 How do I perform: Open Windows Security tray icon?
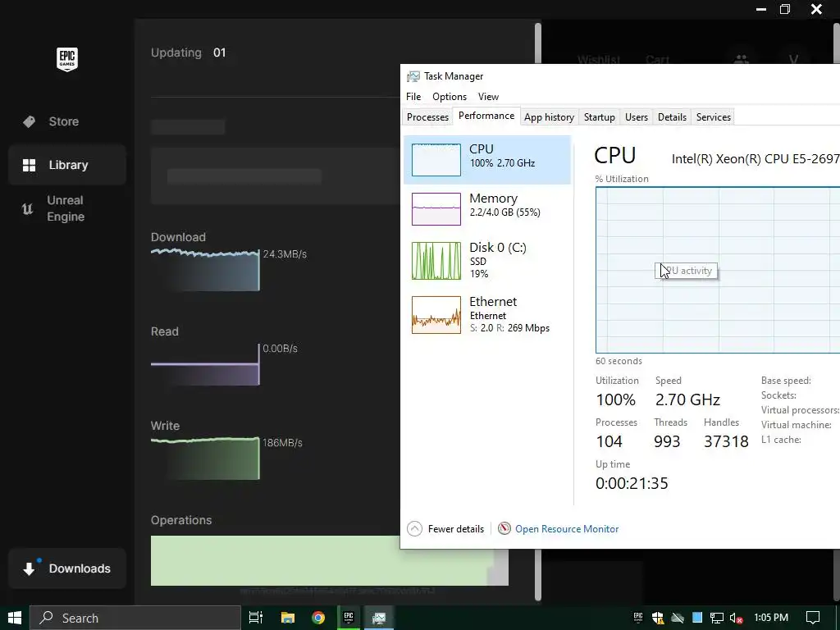pyautogui.click(x=658, y=618)
